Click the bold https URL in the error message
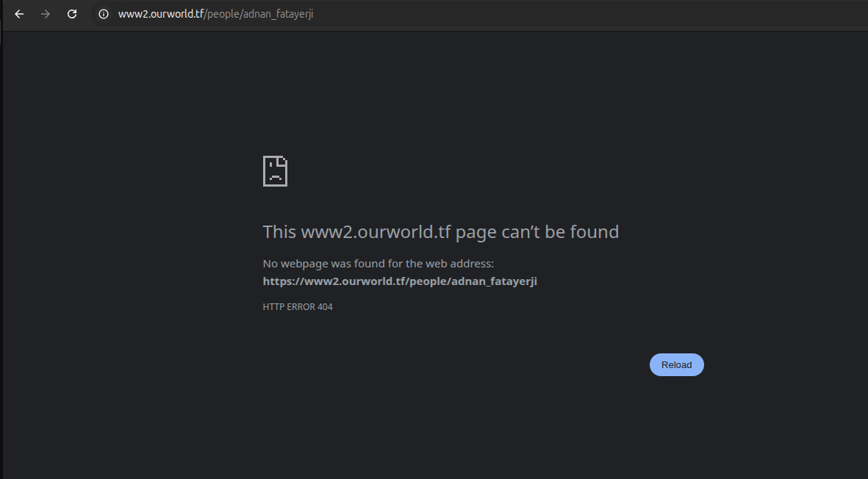The width and height of the screenshot is (868, 479). click(x=400, y=281)
